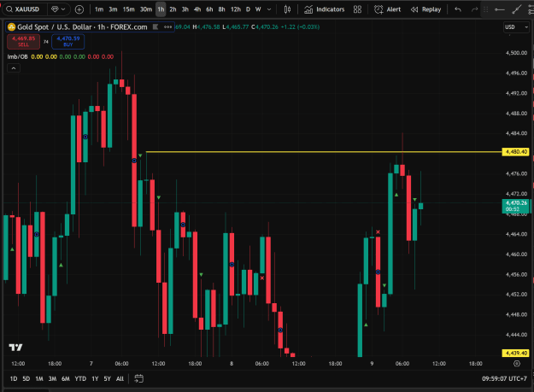This screenshot has width=534, height=392.
Task: Open the USD currency dropdown
Action: (516, 27)
